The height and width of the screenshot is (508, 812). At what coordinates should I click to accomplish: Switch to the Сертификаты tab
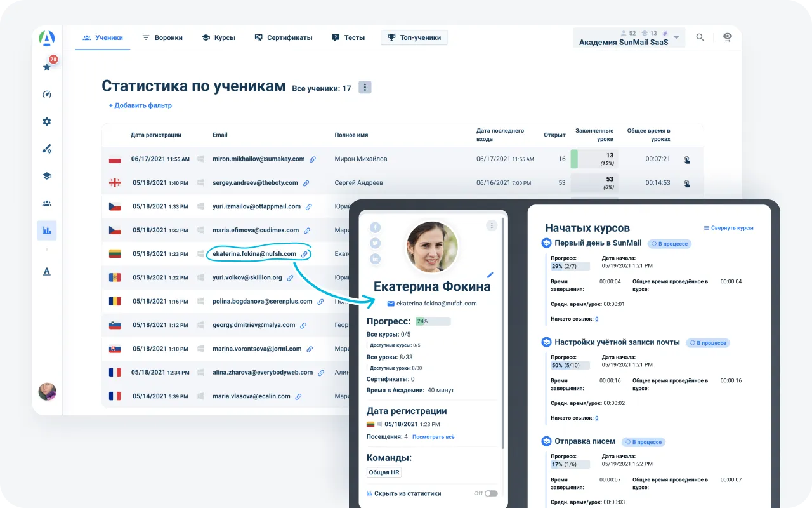[284, 37]
